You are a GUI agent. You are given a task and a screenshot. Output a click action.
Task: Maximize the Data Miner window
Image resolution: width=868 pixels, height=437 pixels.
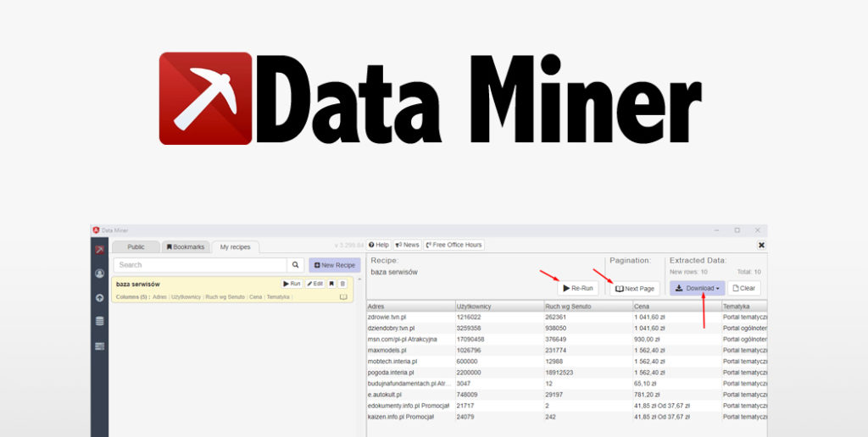tap(737, 230)
